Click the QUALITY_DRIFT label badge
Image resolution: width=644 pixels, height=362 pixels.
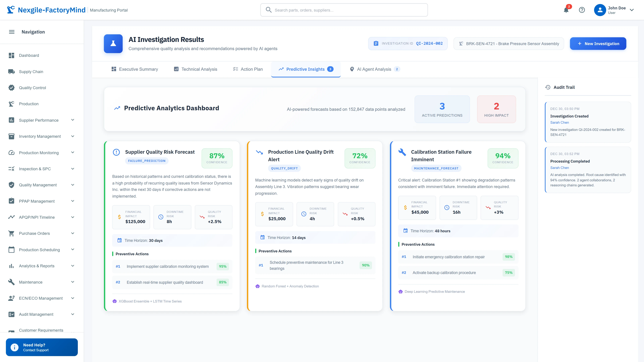[x=284, y=168]
